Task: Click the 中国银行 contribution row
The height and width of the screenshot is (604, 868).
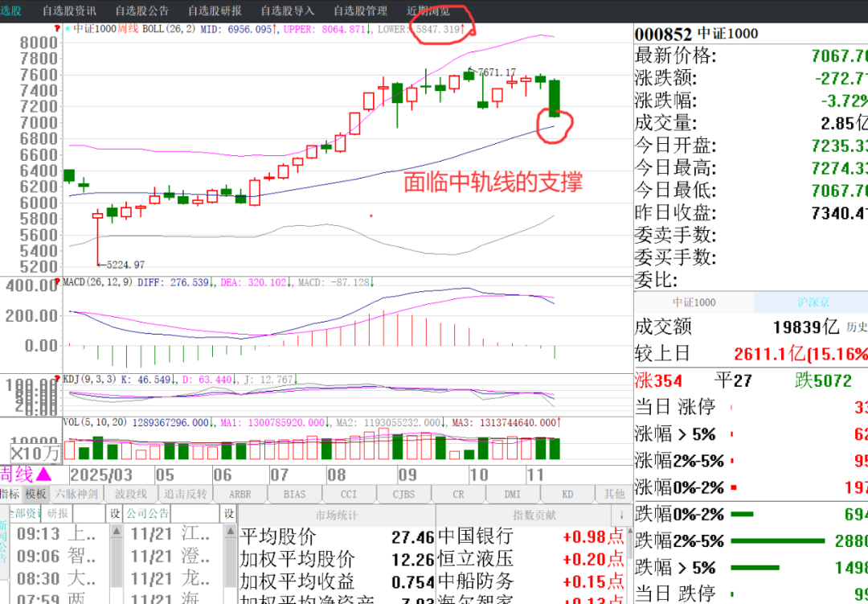Action: click(532, 536)
